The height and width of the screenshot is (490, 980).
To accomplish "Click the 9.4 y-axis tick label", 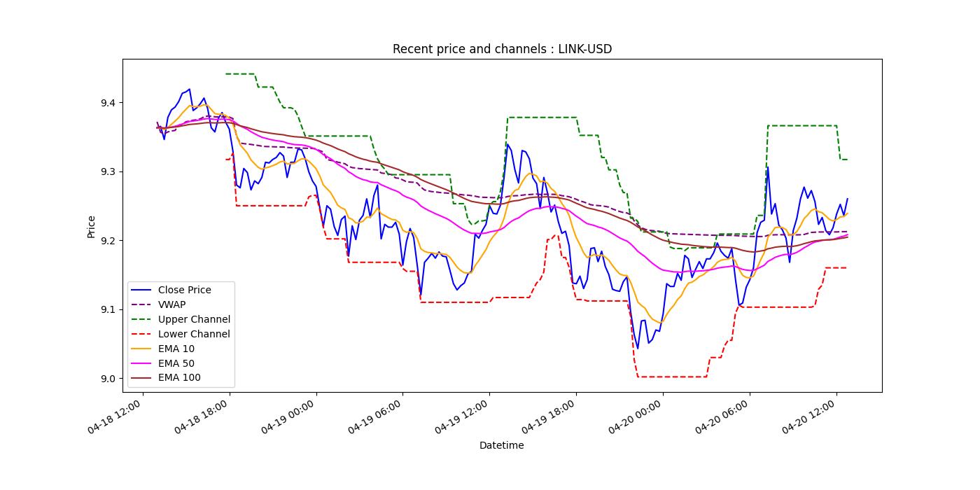I will click(x=109, y=103).
